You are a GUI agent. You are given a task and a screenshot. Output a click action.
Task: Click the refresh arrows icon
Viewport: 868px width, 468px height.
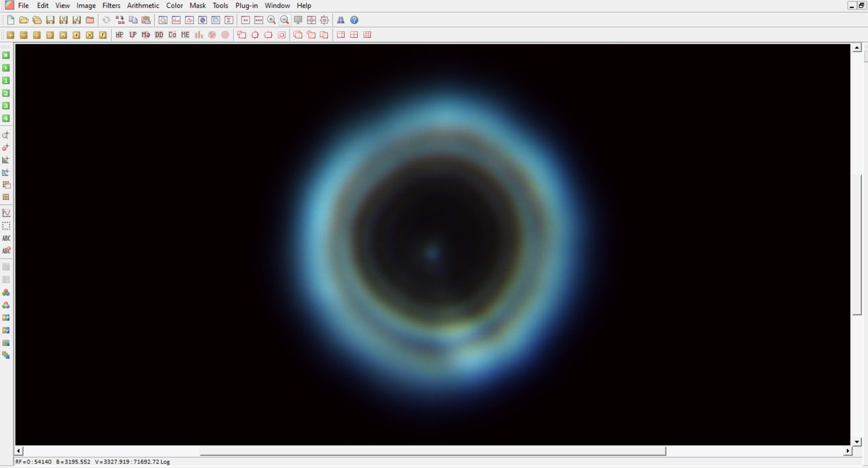[106, 20]
